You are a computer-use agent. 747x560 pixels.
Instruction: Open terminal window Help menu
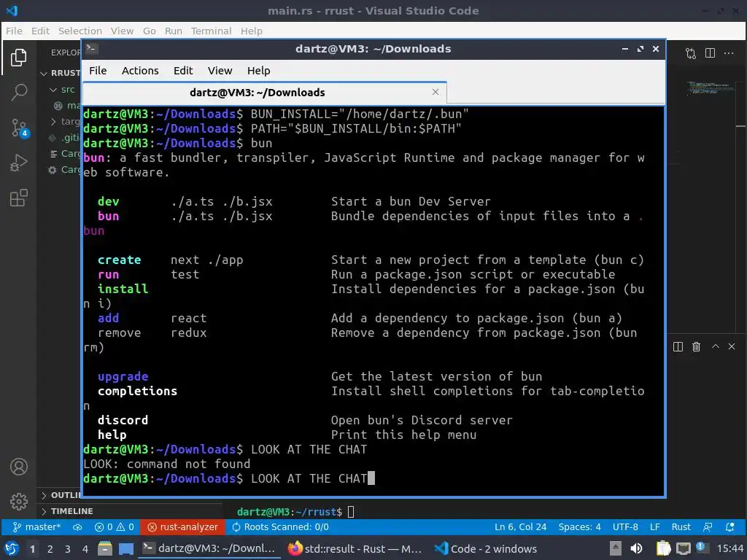tap(259, 71)
